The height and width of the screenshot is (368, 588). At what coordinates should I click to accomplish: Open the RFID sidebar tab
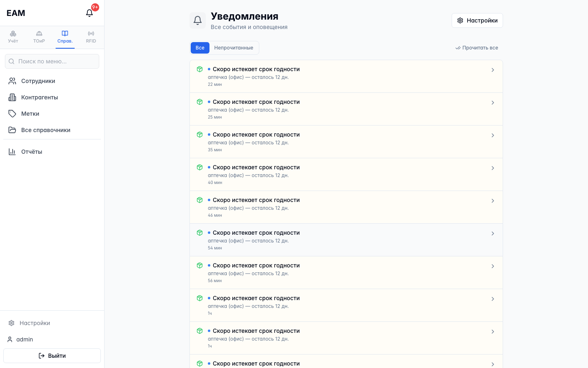[91, 37]
